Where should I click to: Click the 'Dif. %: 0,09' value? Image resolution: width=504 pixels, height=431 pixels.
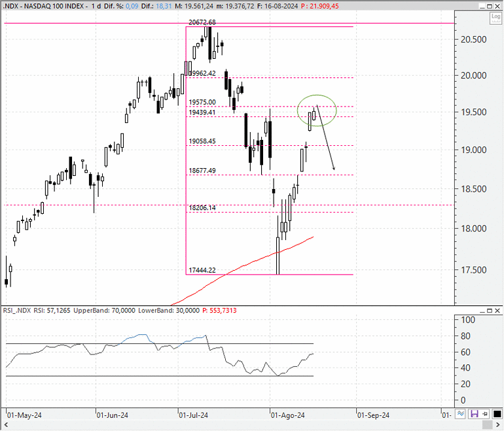[x=121, y=6]
